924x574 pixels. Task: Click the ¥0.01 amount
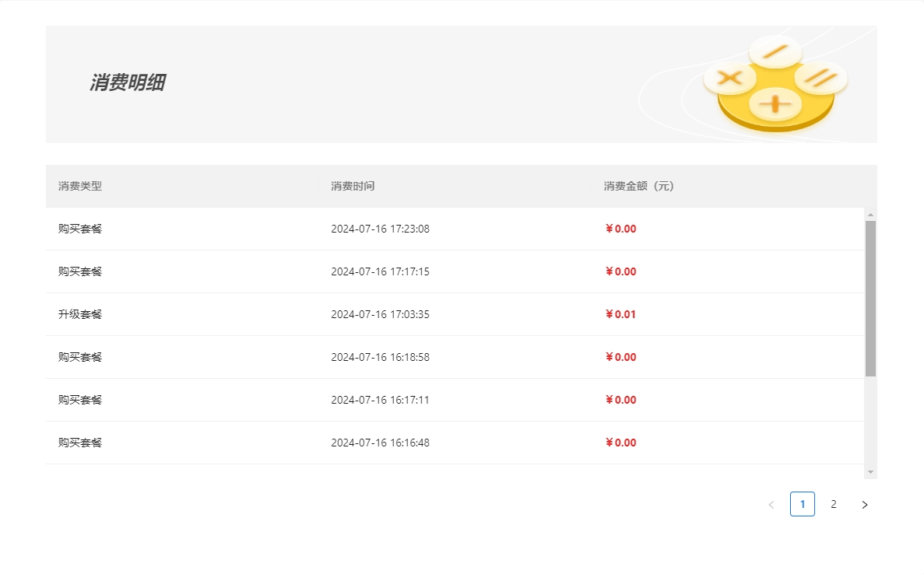point(620,314)
